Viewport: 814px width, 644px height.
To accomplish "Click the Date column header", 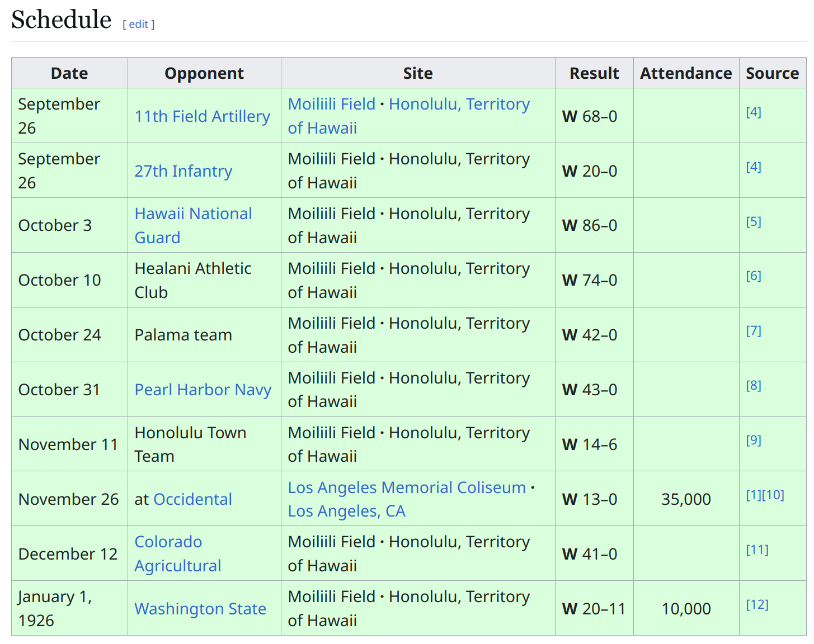I will (69, 73).
